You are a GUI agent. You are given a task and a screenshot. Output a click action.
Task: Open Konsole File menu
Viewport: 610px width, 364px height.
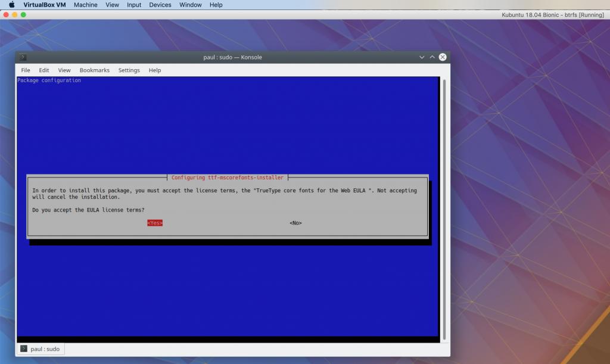click(x=26, y=70)
